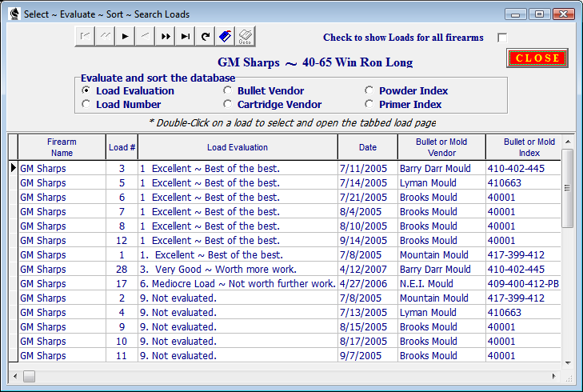583x392 pixels.
Task: Click Bullet or Mold Vendor column header
Action: (x=441, y=147)
